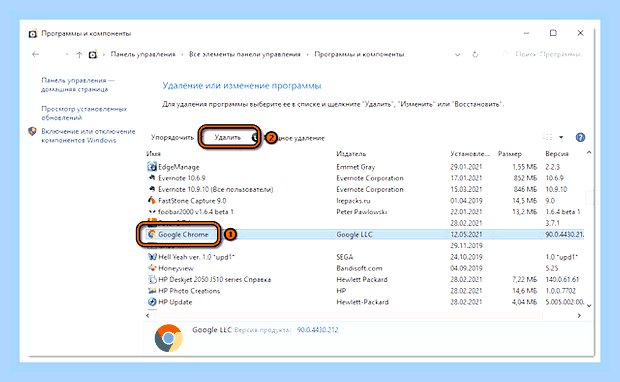This screenshot has height=382, width=620.
Task: Click the search programs field
Action: pos(544,54)
